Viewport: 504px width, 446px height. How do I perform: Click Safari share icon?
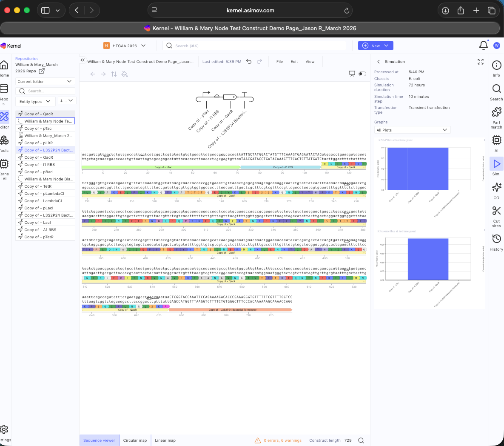coord(461,10)
